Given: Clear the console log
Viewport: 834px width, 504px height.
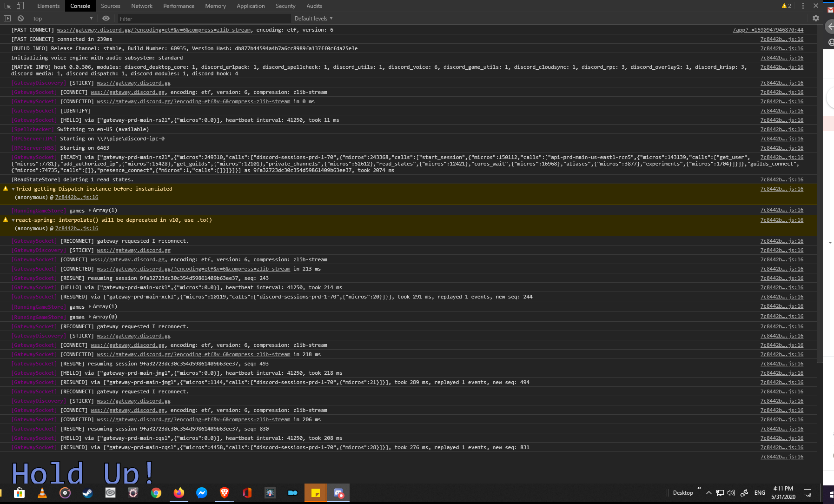Looking at the screenshot, I should point(20,19).
